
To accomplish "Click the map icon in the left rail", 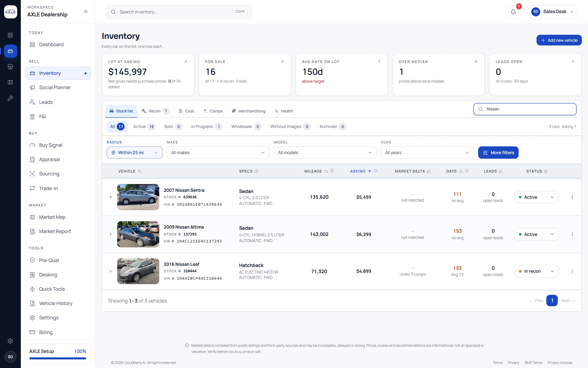I will pos(10,82).
